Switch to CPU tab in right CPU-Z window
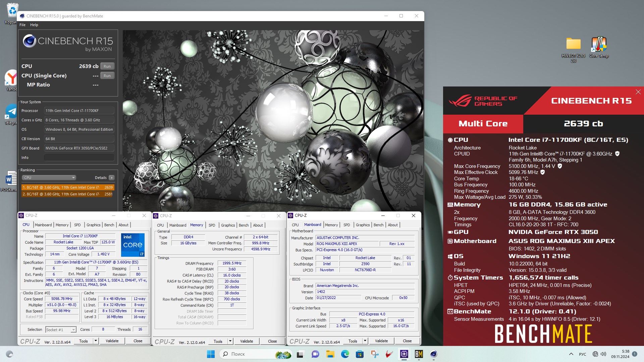This screenshot has height=362, width=644. (296, 225)
